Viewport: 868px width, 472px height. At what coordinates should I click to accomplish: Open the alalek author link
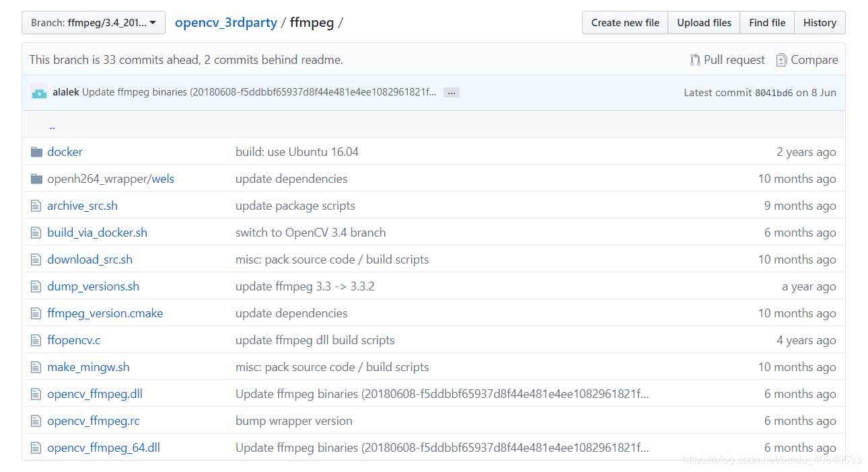(x=66, y=92)
